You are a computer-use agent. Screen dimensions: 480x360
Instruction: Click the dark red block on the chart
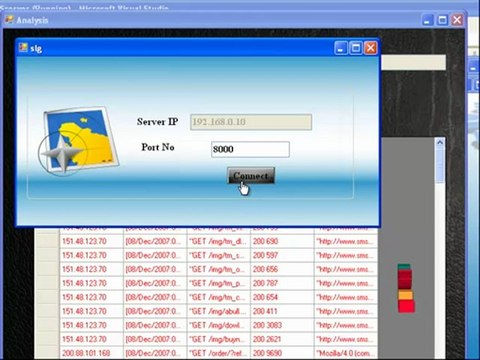point(405,279)
